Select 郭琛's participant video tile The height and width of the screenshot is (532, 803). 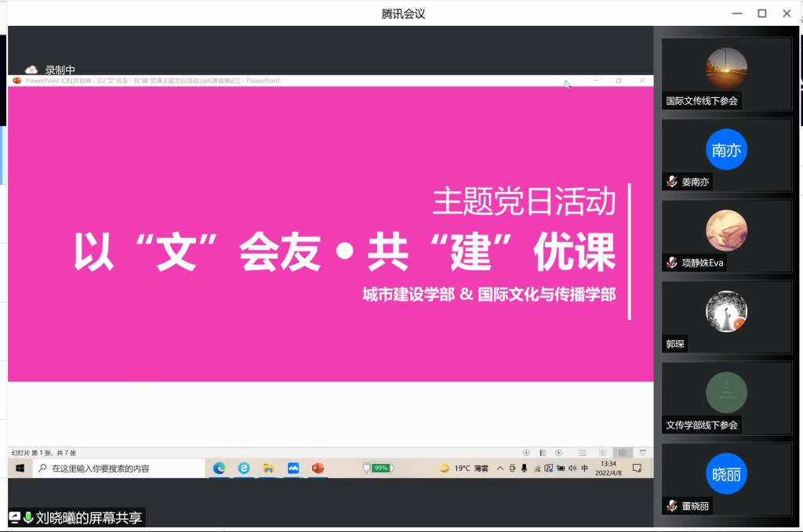(726, 317)
